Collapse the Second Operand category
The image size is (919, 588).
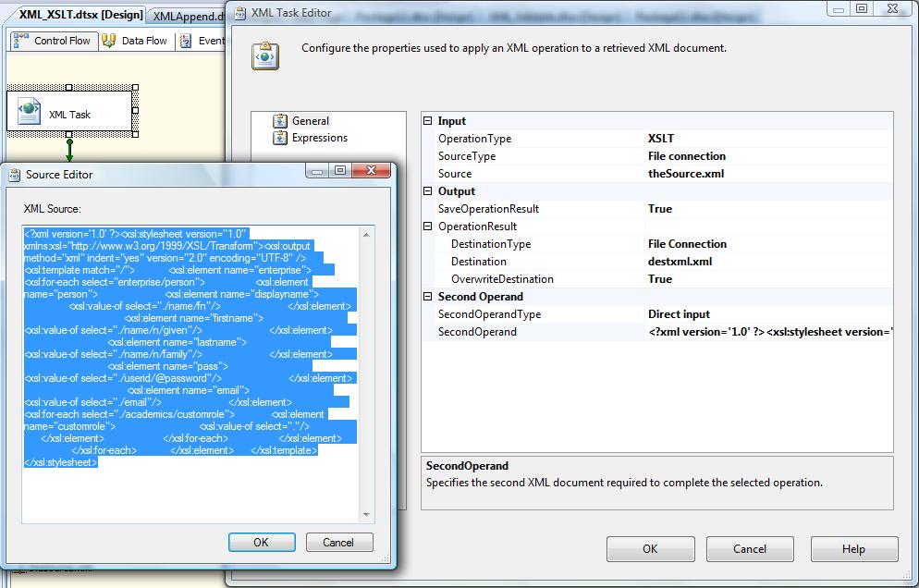point(428,297)
